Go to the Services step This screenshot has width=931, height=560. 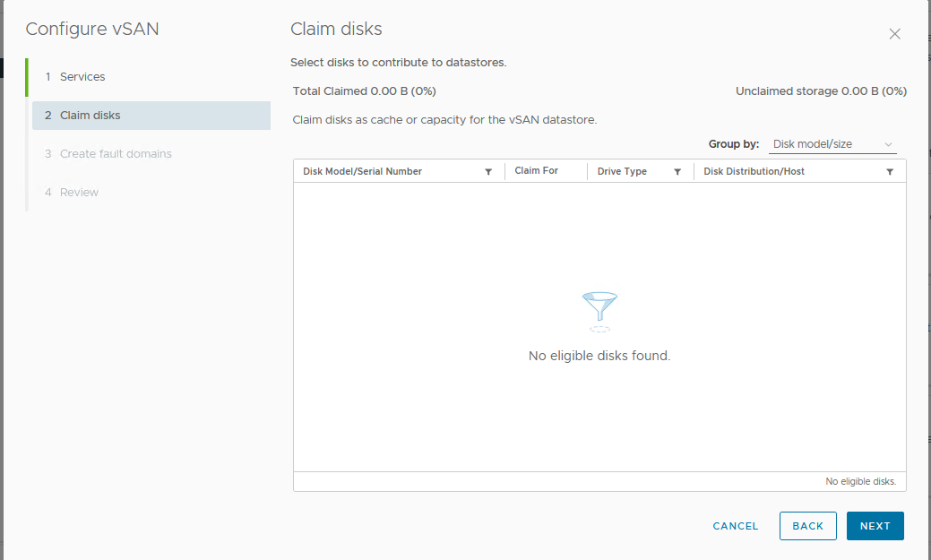[x=82, y=77]
